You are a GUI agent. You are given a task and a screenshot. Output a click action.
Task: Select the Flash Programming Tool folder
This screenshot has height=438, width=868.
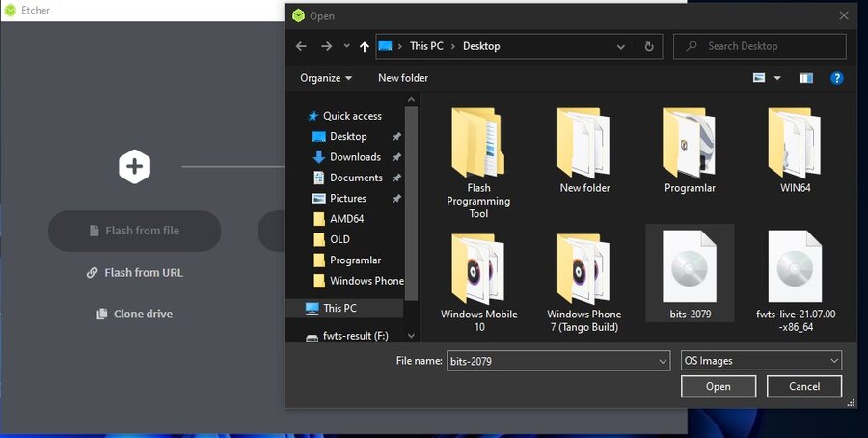coord(478,163)
